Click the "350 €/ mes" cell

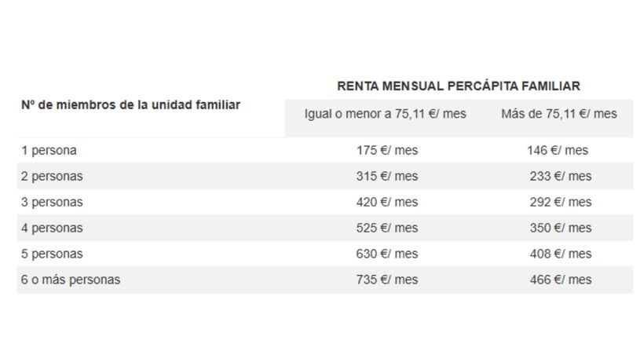[560, 228]
